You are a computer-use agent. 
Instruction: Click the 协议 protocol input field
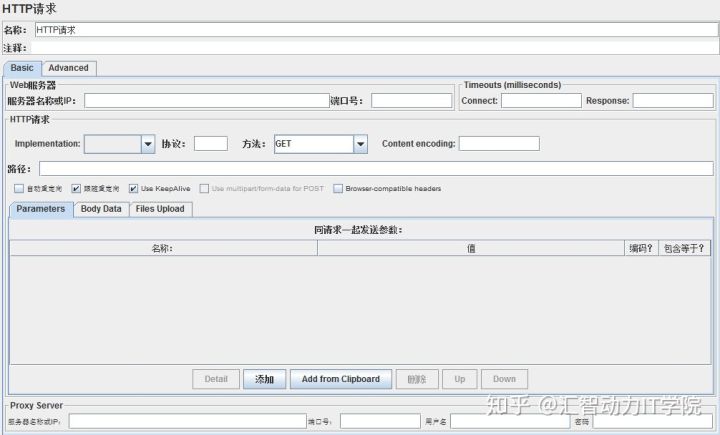210,144
